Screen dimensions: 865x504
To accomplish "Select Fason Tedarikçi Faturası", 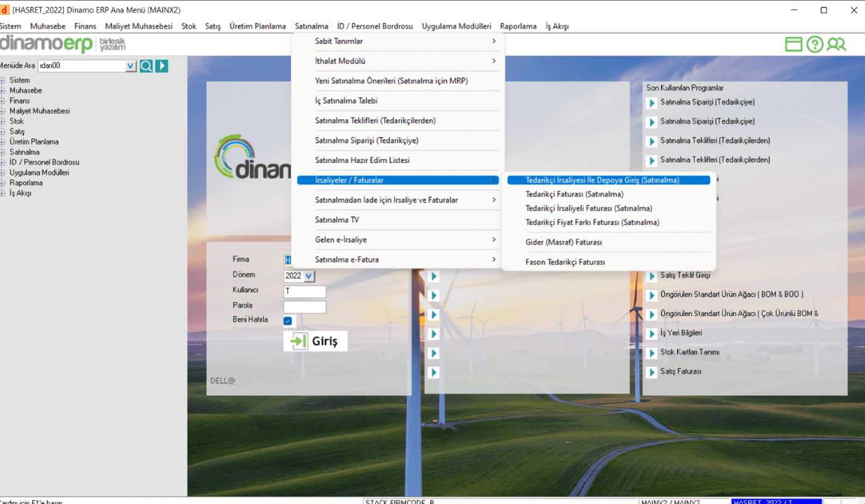I will pyautogui.click(x=609, y=262).
